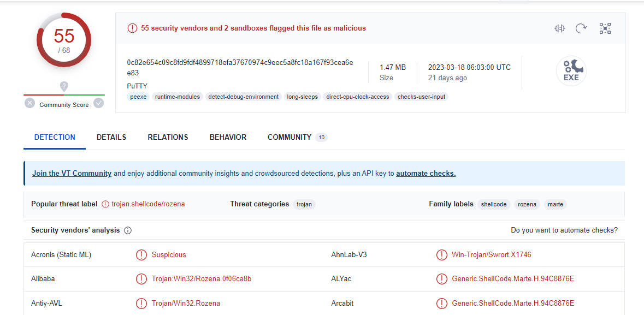Open the automate checks. link in the banner
Viewport: 644px width, 315px height.
pyautogui.click(x=426, y=173)
